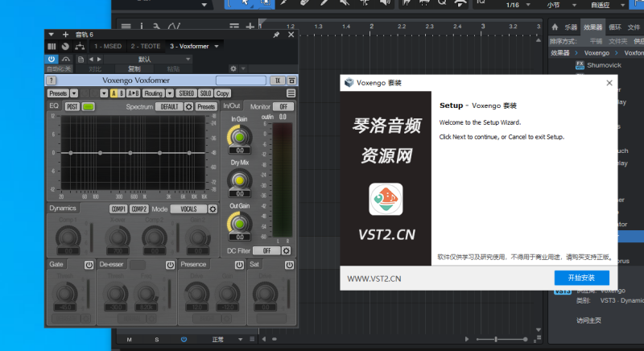Load next preset with right arrow
This screenshot has height=351, width=644.
99,59
